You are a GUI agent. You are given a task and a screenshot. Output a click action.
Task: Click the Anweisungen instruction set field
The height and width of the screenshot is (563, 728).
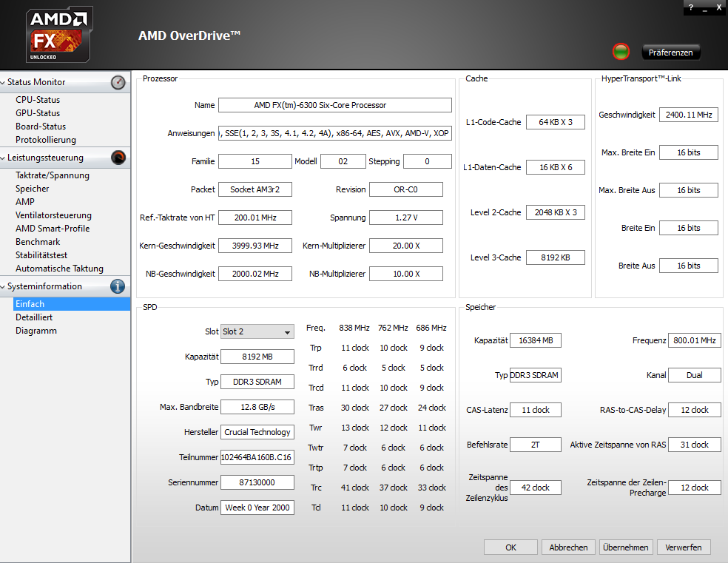pyautogui.click(x=334, y=133)
